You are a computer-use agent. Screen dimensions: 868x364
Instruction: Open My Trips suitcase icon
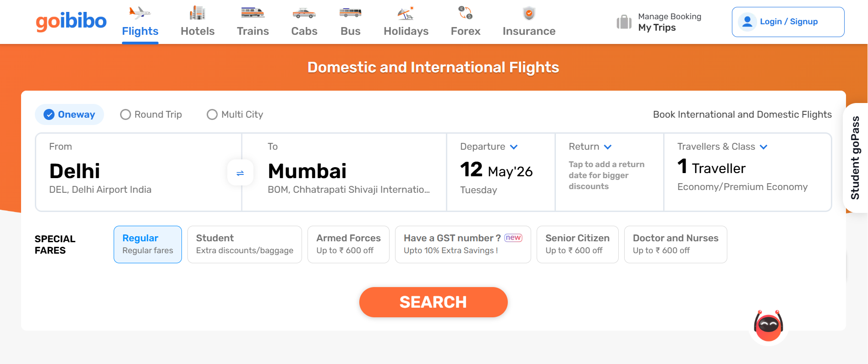[x=624, y=22]
